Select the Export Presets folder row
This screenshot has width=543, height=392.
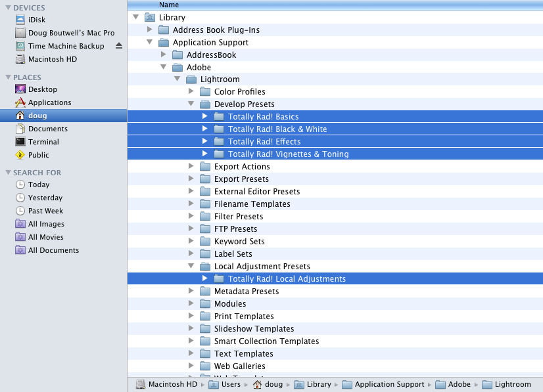(x=241, y=179)
